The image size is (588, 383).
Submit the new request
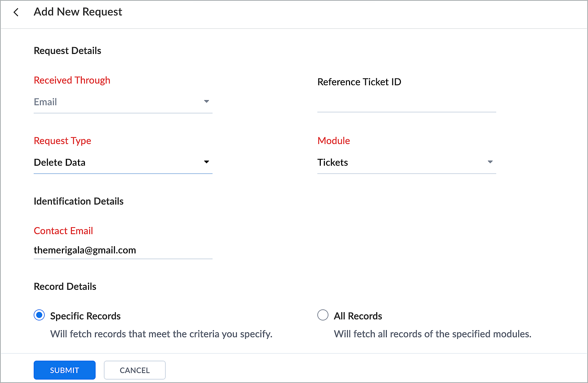tap(65, 370)
